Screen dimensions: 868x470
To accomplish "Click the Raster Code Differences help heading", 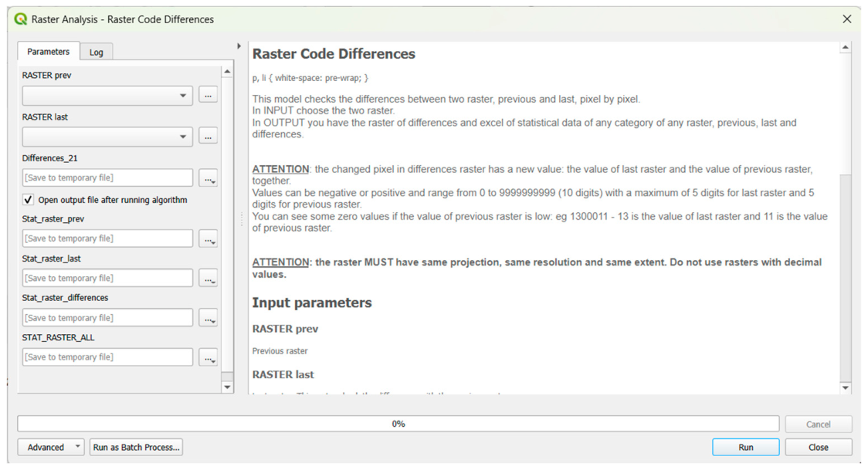I will (x=334, y=53).
